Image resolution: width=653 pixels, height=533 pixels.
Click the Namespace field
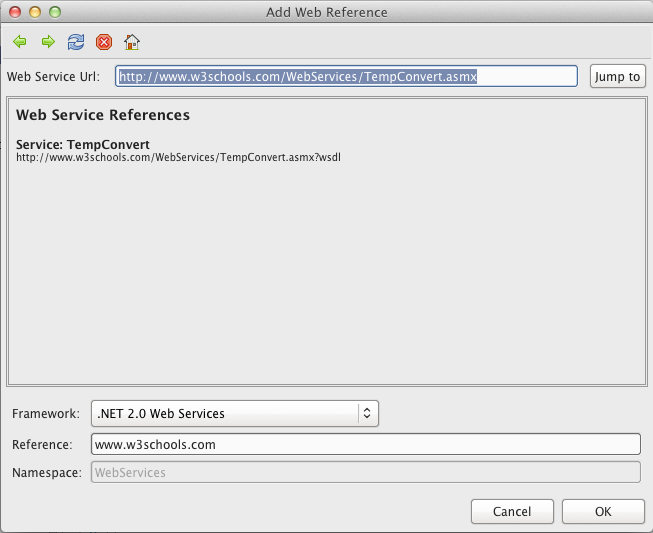tap(365, 472)
